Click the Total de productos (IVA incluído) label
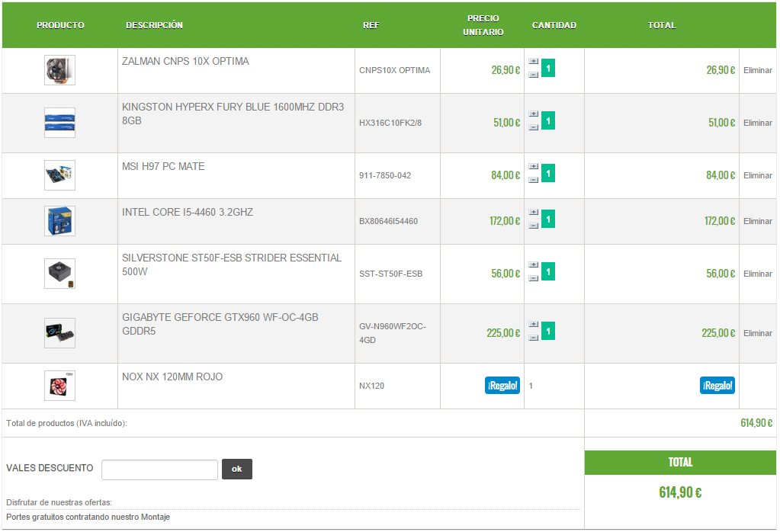 point(66,423)
